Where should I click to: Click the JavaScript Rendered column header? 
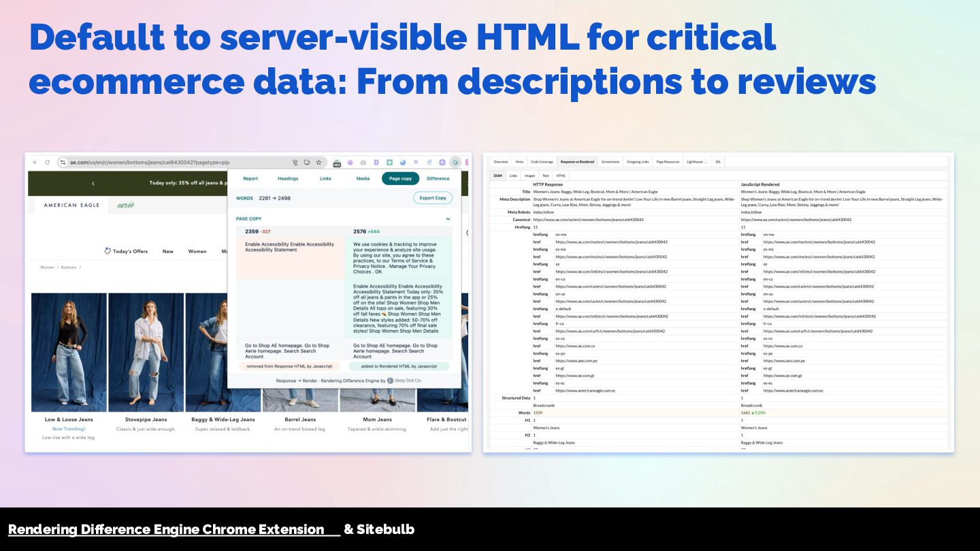tap(760, 184)
